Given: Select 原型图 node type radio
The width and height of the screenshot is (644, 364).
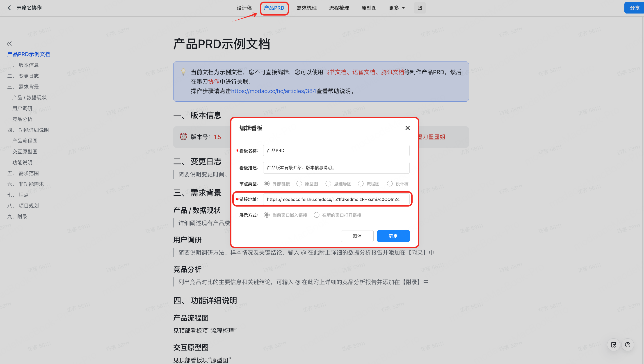Looking at the screenshot, I should pyautogui.click(x=299, y=184).
